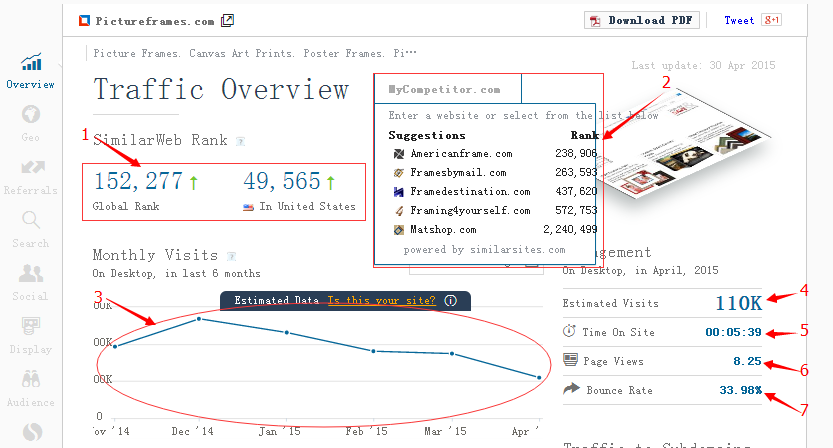Click the Google +1 button
The image size is (833, 448).
pos(771,20)
